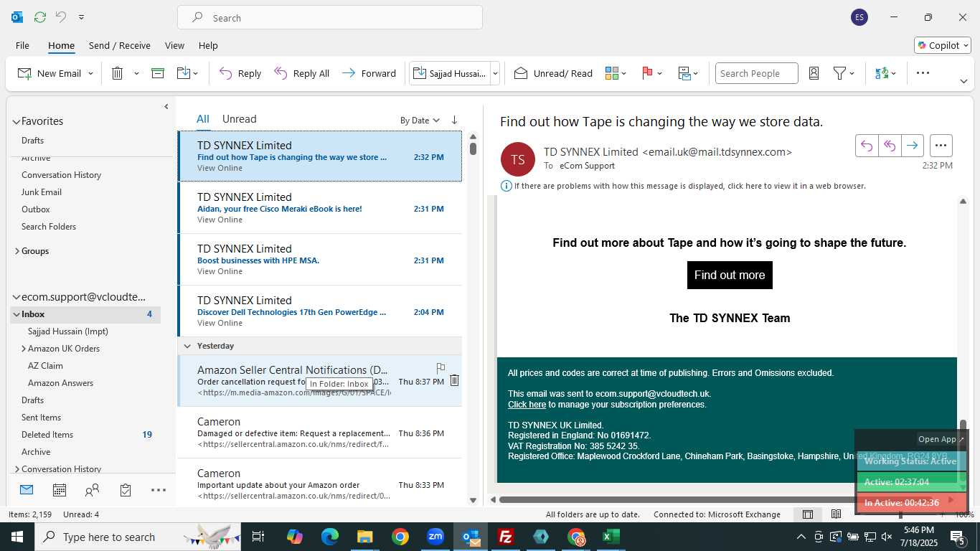Switch to Normal view in status bar

point(808,514)
